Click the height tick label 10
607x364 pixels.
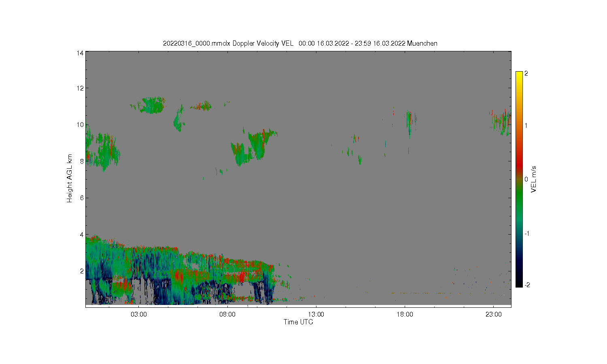coord(80,125)
